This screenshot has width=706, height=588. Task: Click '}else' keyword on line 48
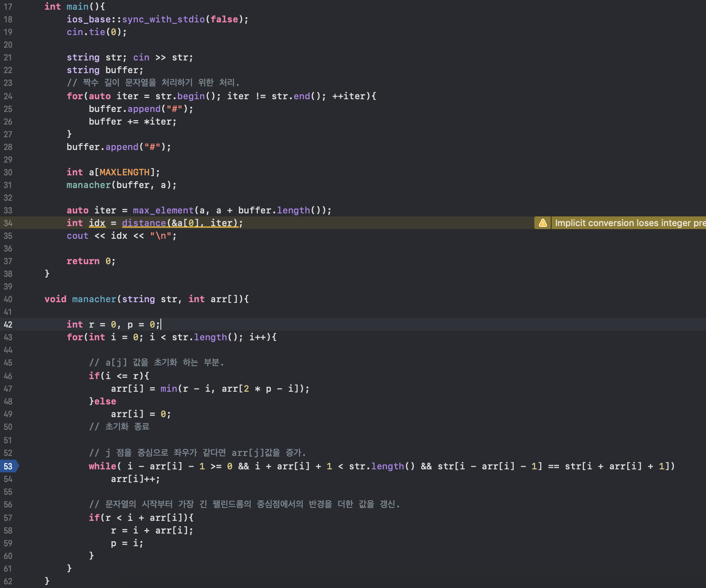103,401
